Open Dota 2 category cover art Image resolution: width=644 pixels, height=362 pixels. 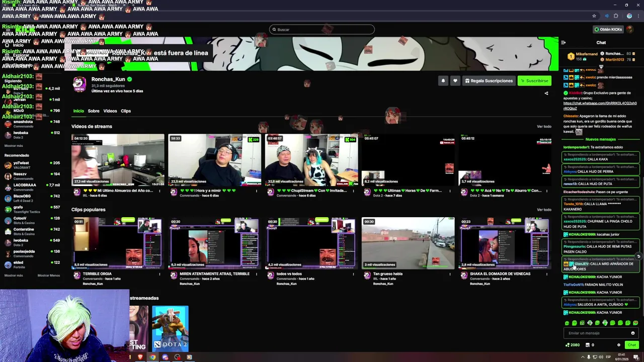(x=170, y=328)
